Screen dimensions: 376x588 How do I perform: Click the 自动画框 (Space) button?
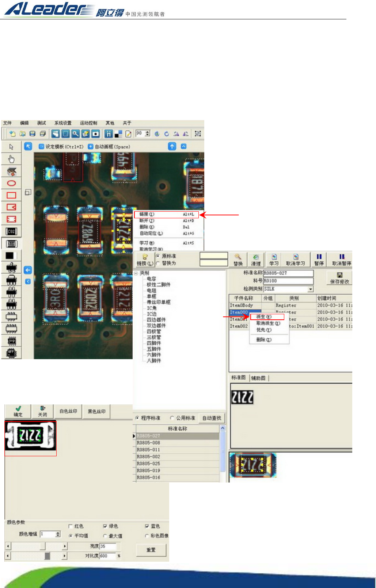[109, 147]
